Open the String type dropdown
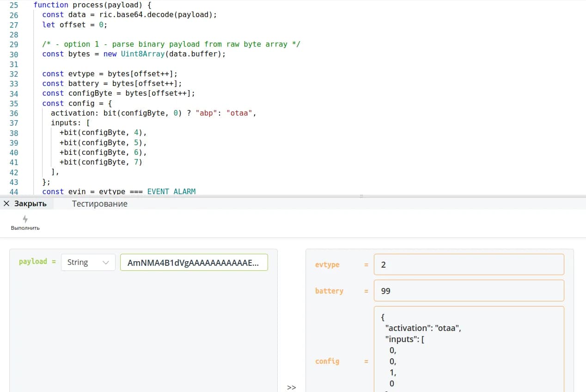The image size is (586, 392). (88, 262)
